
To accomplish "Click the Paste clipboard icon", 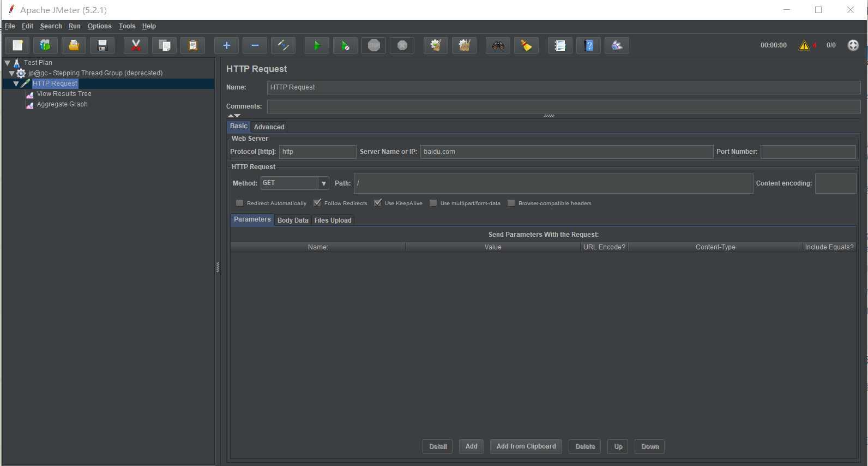I will click(193, 45).
